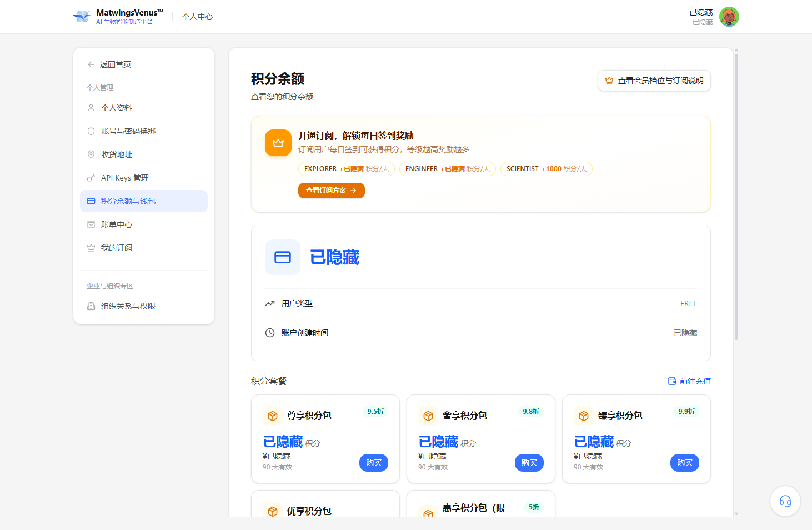Click the wallet icon beside 前往充值
Viewport: 812px width, 530px height.
coord(672,381)
